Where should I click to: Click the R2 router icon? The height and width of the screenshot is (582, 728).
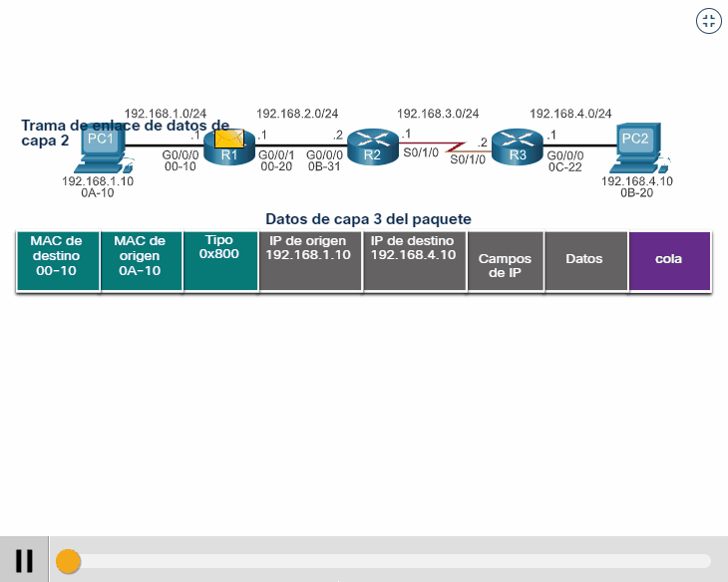coord(372,146)
